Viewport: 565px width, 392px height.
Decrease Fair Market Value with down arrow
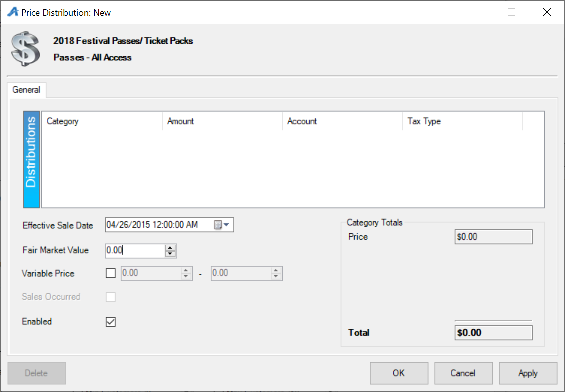(x=170, y=254)
